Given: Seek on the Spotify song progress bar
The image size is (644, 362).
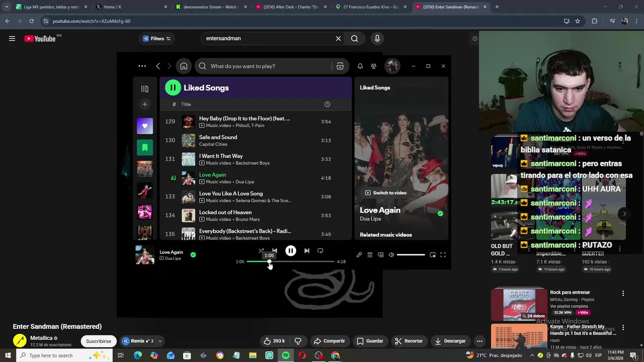Looking at the screenshot, I should pyautogui.click(x=290, y=261).
